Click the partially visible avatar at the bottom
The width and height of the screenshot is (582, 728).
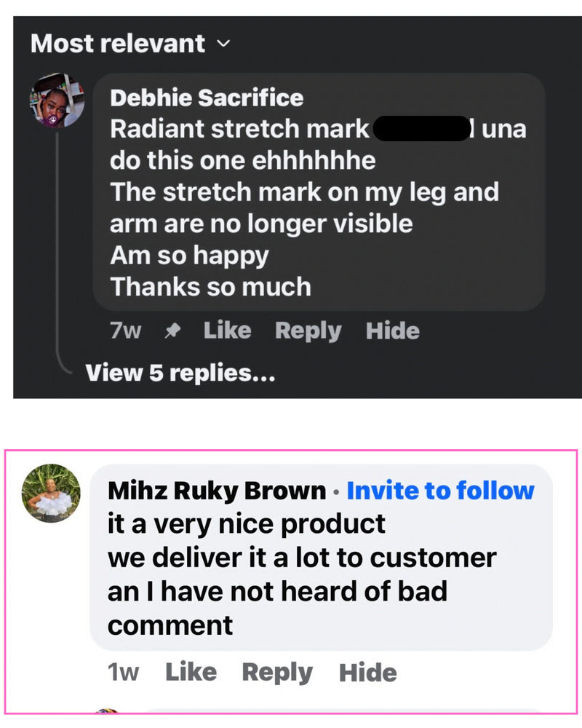point(108,710)
